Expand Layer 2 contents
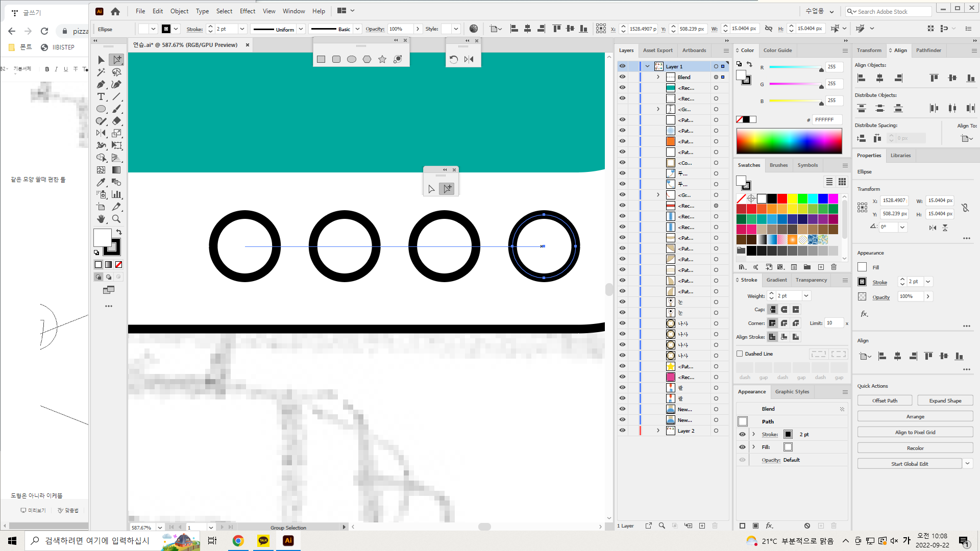 (x=658, y=431)
